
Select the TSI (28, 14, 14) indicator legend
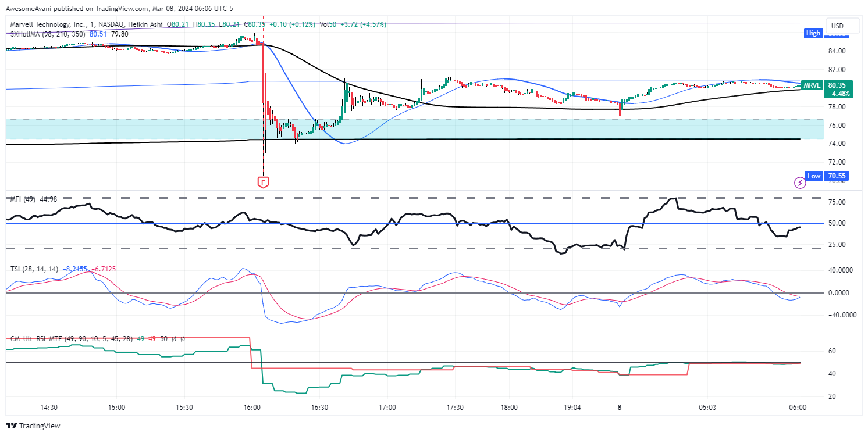[x=34, y=269]
